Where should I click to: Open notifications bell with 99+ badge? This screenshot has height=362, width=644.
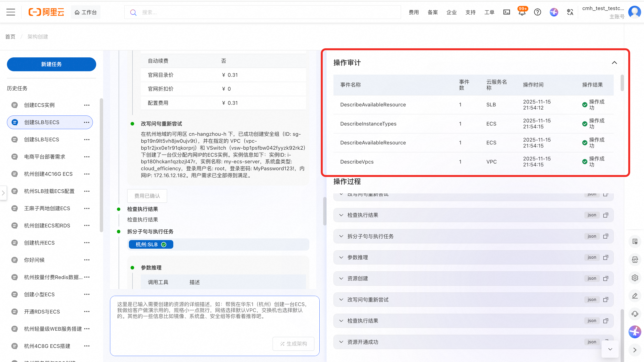click(x=522, y=12)
